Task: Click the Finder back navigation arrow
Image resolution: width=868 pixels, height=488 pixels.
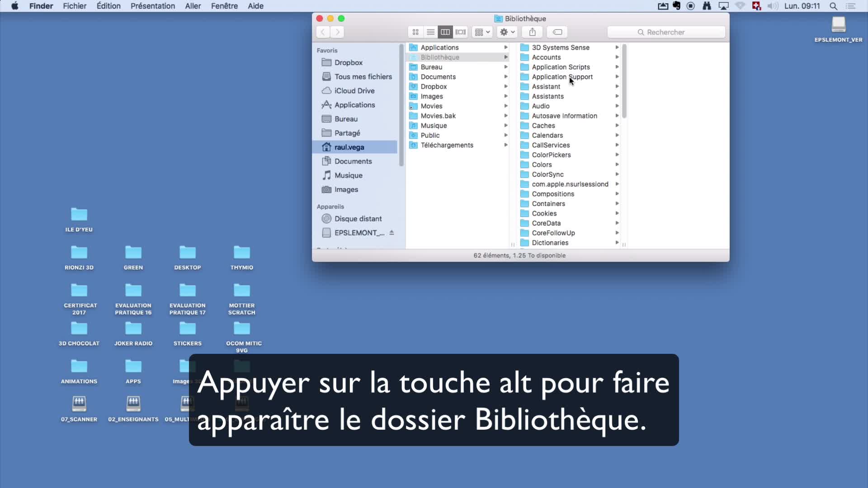Action: click(323, 32)
